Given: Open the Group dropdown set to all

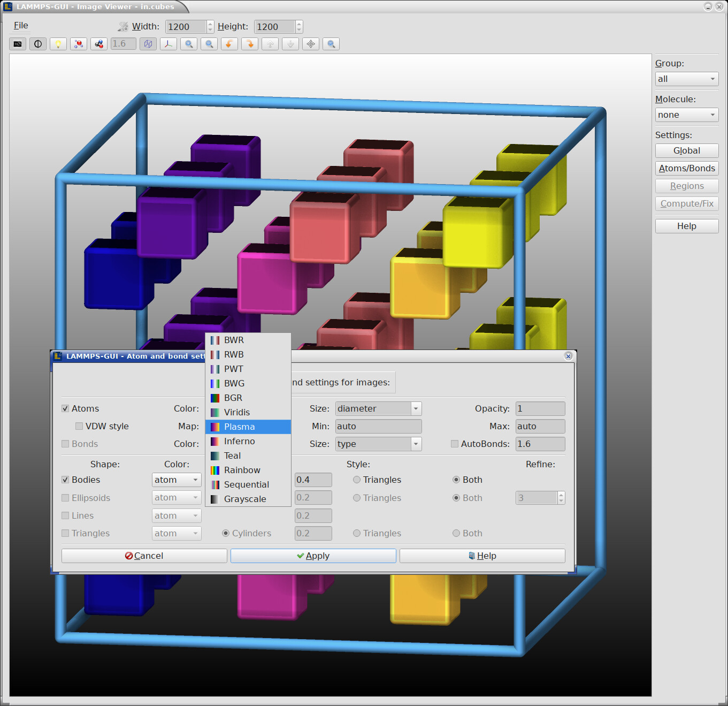Looking at the screenshot, I should click(686, 79).
